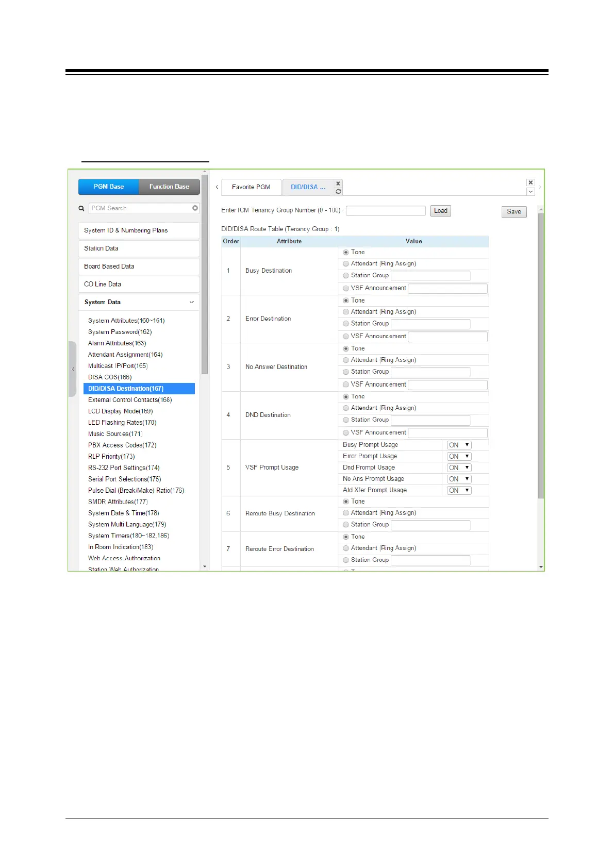The height and width of the screenshot is (868, 614).
Task: Open SMDR Attributes(177)
Action: tap(118, 502)
